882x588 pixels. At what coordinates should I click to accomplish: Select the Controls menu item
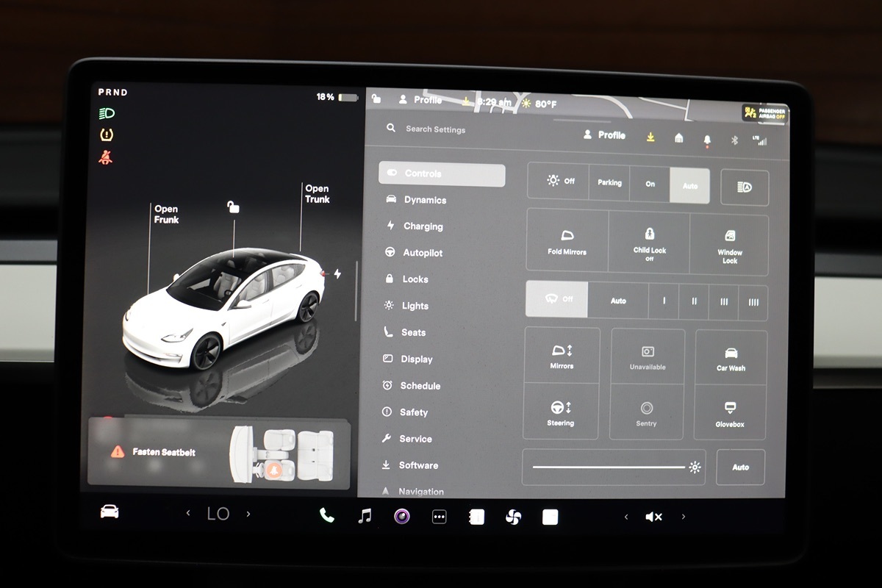(442, 174)
